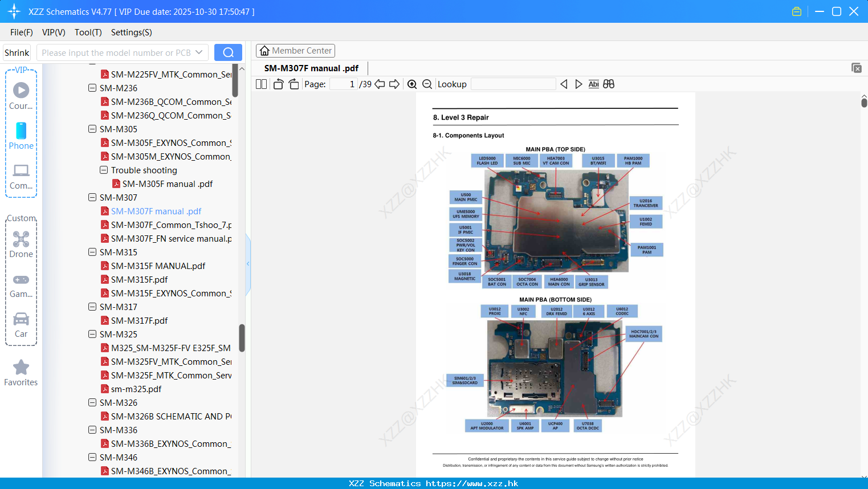Find next lookup result
This screenshot has width=868, height=489.
pyautogui.click(x=578, y=84)
